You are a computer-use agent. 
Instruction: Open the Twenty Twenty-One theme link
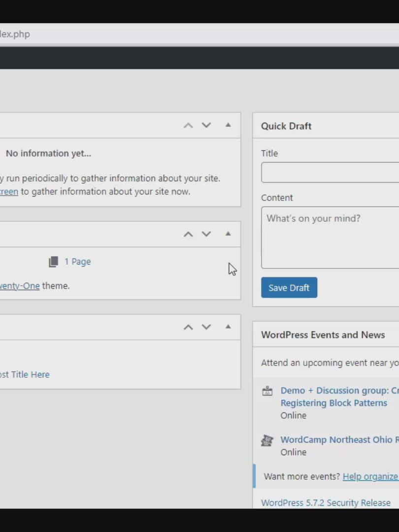point(20,286)
